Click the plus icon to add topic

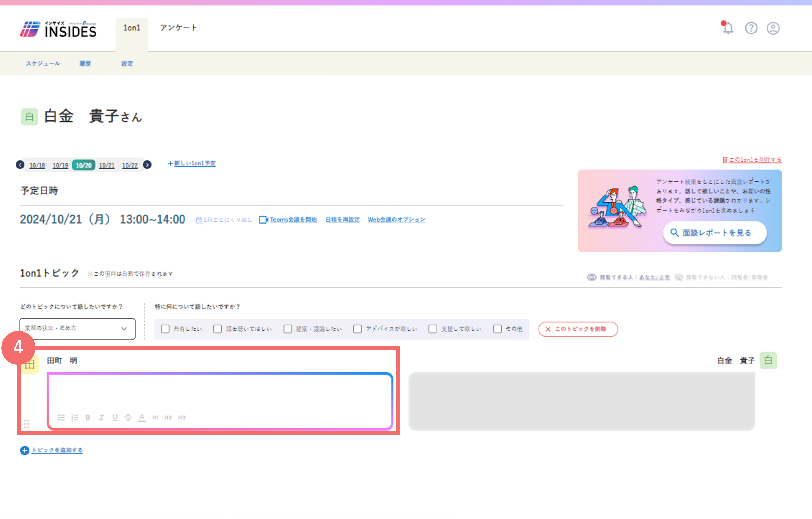tap(25, 450)
